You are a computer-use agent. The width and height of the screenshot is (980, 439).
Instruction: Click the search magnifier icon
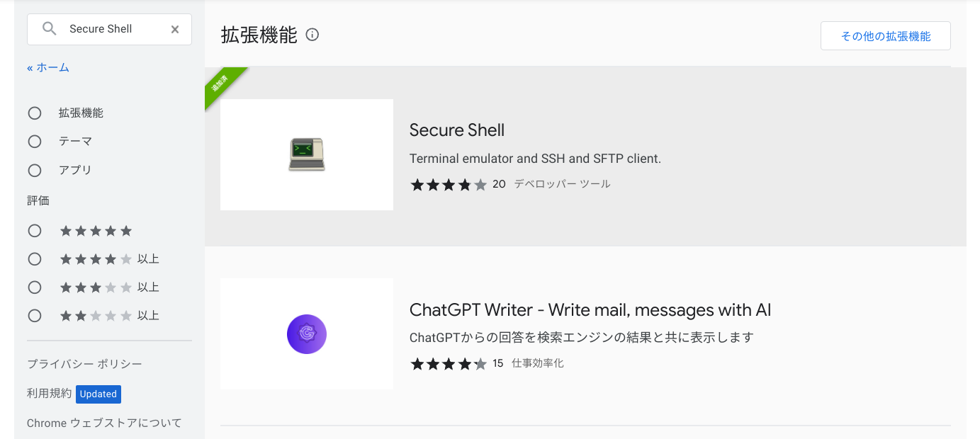pyautogui.click(x=48, y=28)
